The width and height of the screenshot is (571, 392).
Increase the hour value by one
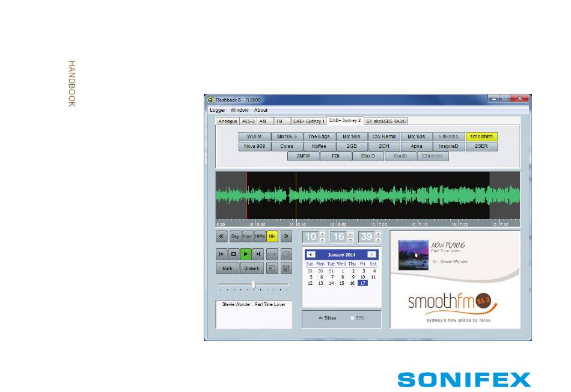click(322, 234)
